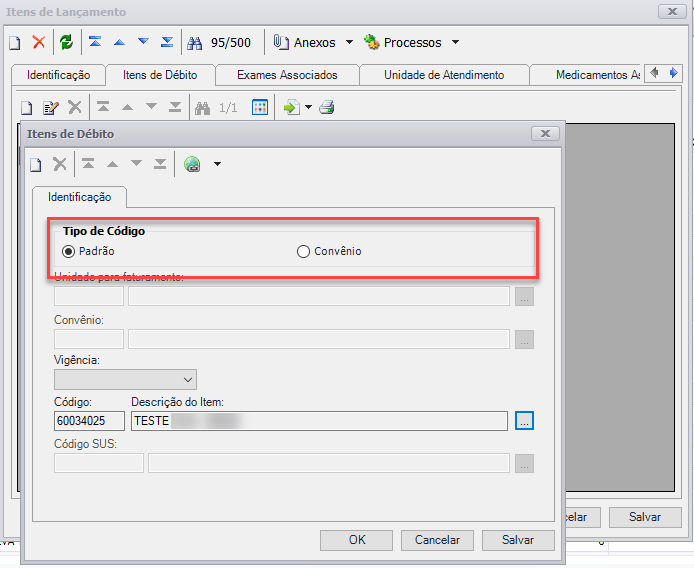This screenshot has width=694, height=568.
Task: Open dropdown arrow beside globe icon
Action: [x=217, y=164]
